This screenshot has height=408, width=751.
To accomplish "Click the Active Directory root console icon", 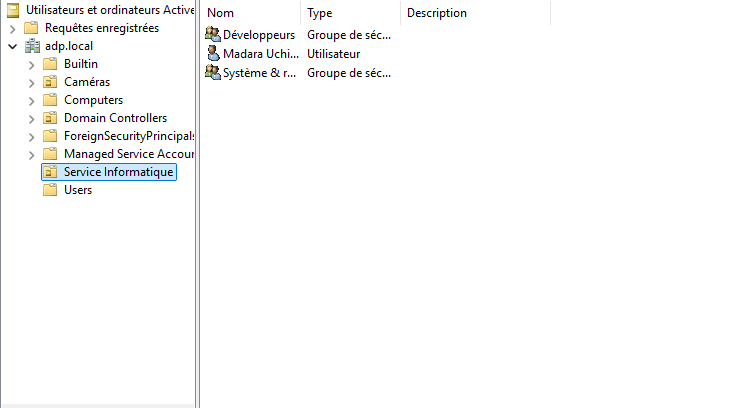I will pyautogui.click(x=13, y=10).
